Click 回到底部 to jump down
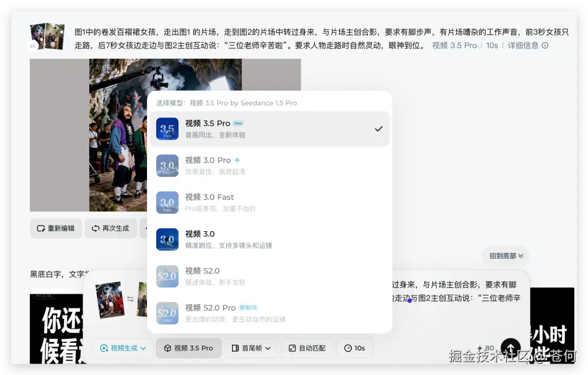Screen dimensions: 588x375 (506, 256)
